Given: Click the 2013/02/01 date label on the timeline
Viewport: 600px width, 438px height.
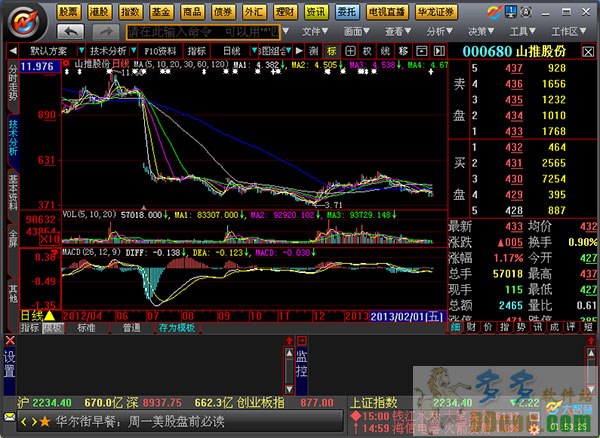Looking at the screenshot, I should click(x=408, y=316).
